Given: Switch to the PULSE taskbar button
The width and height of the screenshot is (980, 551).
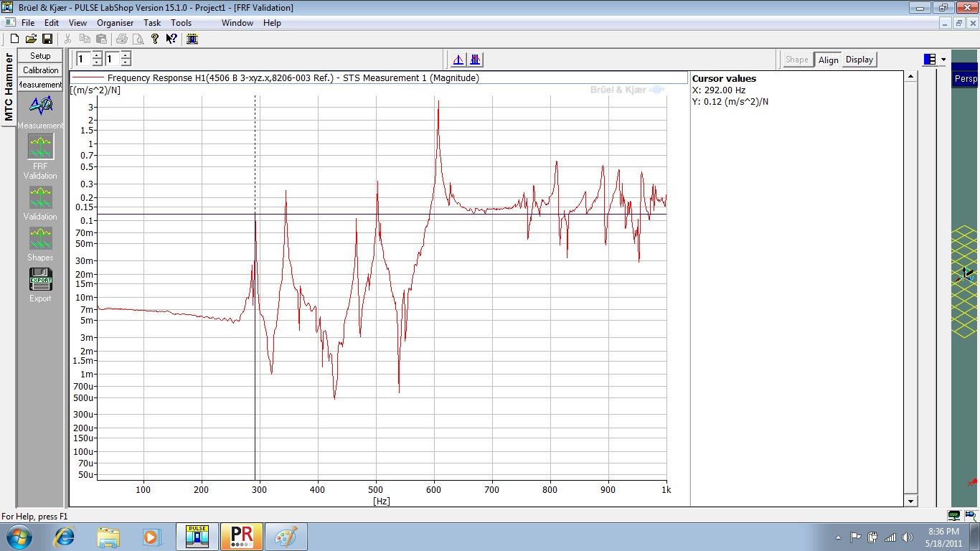Looking at the screenshot, I should (197, 537).
